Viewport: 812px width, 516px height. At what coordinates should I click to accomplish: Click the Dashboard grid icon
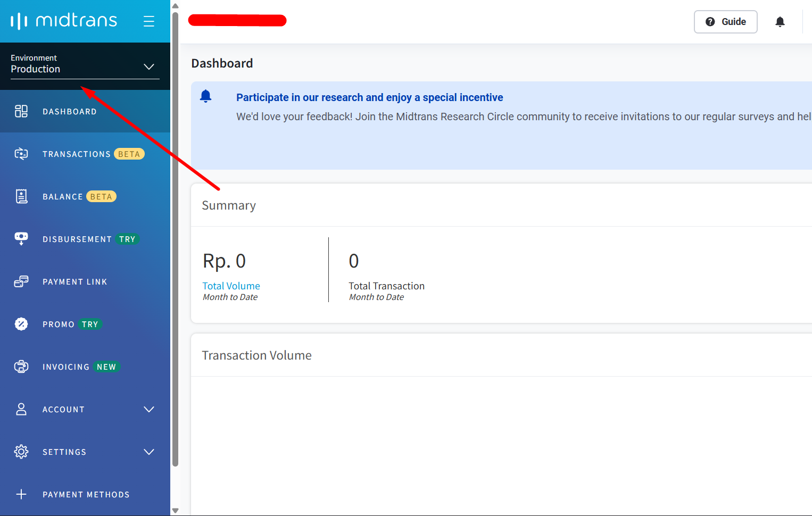[x=21, y=111]
